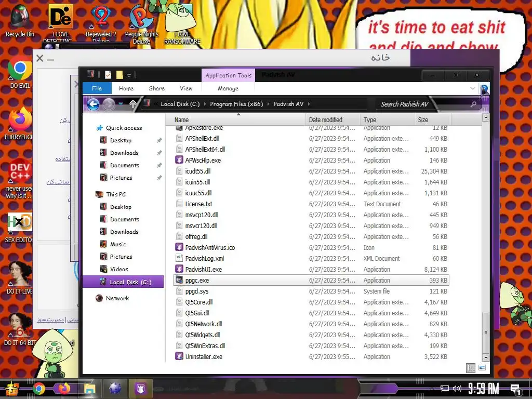Screen dimensions: 532x399
Task: Open Firefox desktop shortcut on the left
Action: click(x=19, y=124)
